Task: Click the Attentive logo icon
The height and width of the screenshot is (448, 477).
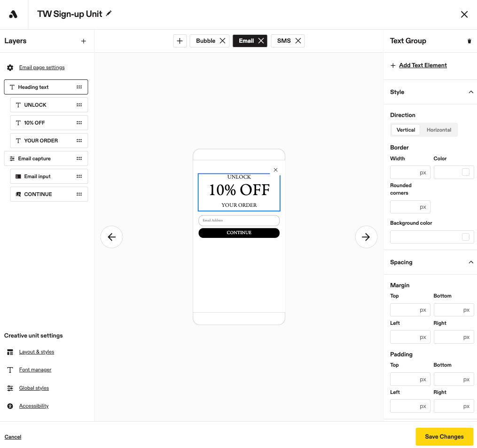Action: point(13,14)
